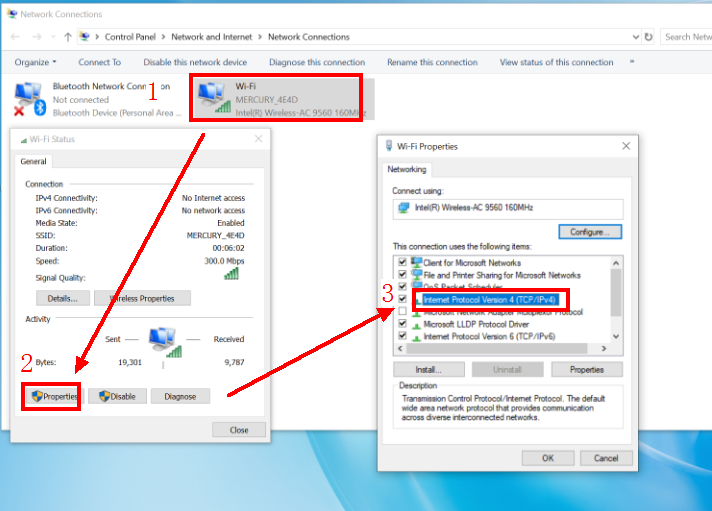Image resolution: width=712 pixels, height=511 pixels.
Task: Click Diagnose this connection in toolbar
Action: (x=317, y=62)
